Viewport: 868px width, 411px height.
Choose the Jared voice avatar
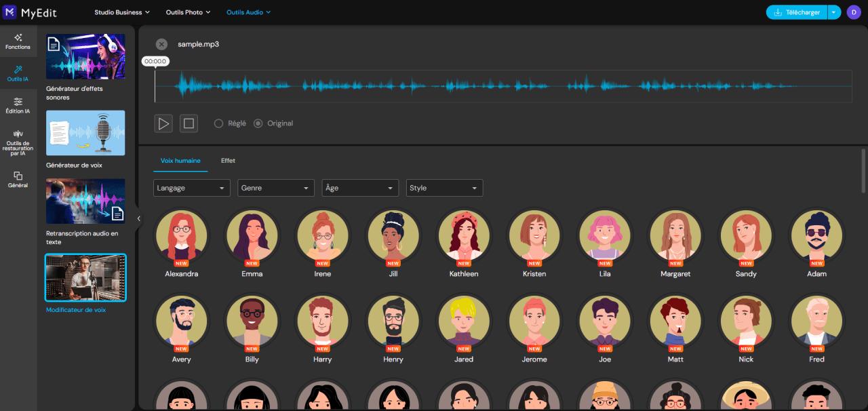pyautogui.click(x=464, y=321)
